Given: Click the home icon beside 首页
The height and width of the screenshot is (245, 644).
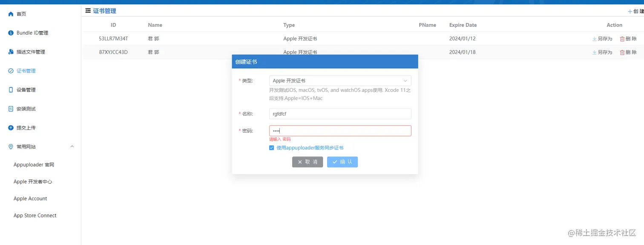Looking at the screenshot, I should [x=11, y=14].
